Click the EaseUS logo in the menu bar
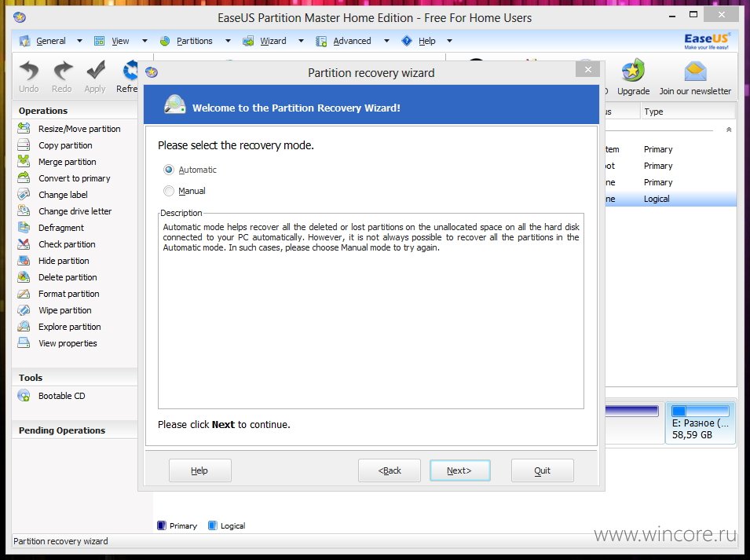The image size is (750, 560). pos(707,41)
